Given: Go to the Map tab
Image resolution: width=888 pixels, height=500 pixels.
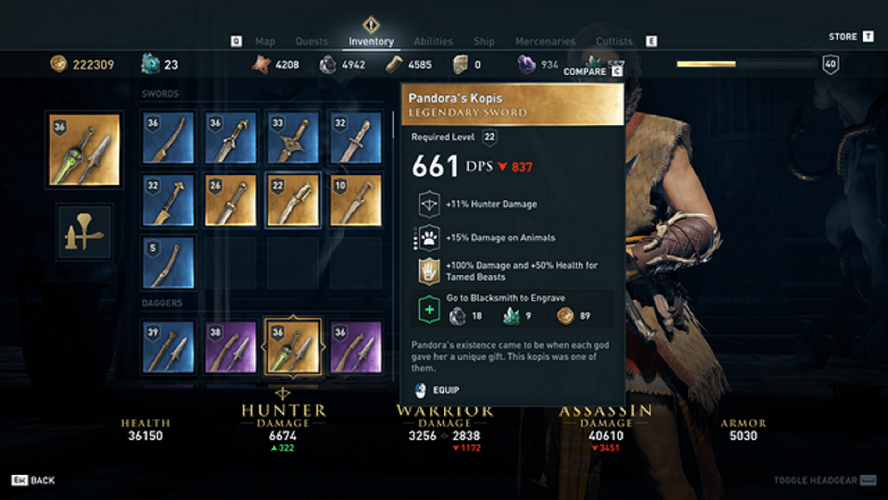Looking at the screenshot, I should (x=265, y=41).
